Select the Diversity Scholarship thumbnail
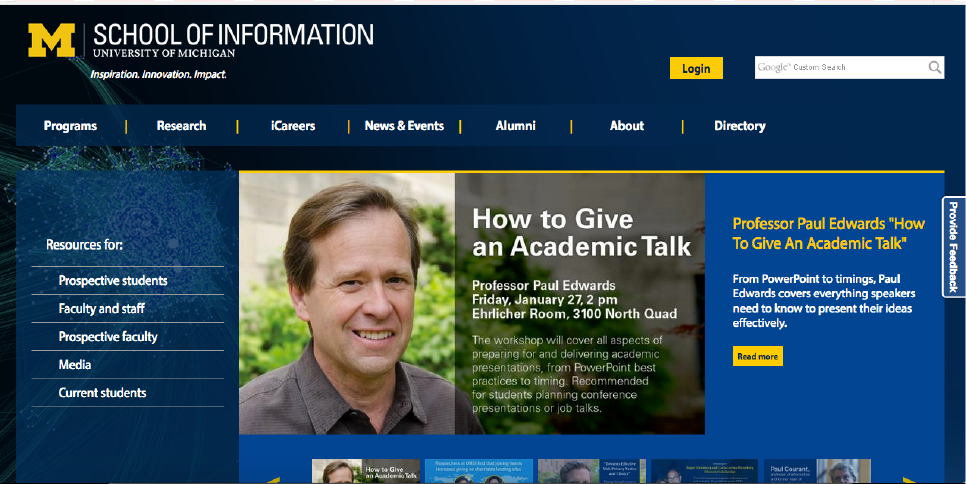This screenshot has width=966, height=484. pyautogui.click(x=705, y=471)
